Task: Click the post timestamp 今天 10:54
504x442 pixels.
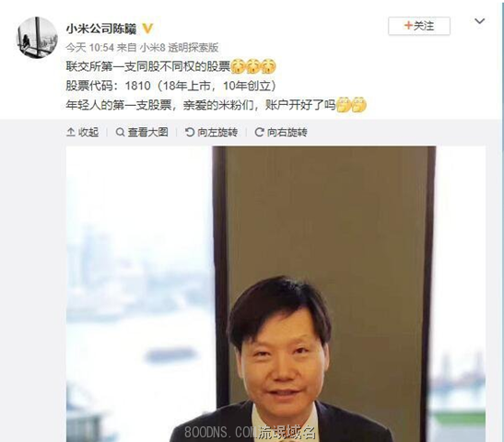Action: coord(90,48)
